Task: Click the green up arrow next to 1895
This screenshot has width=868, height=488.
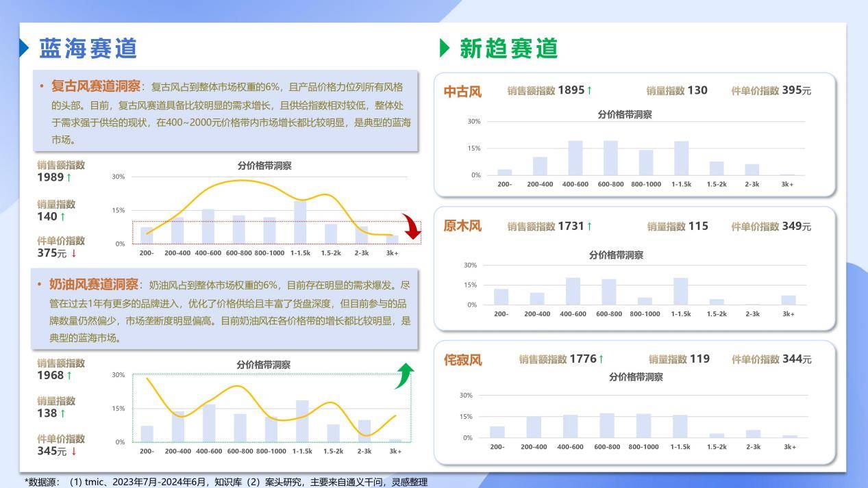Action: (x=589, y=90)
